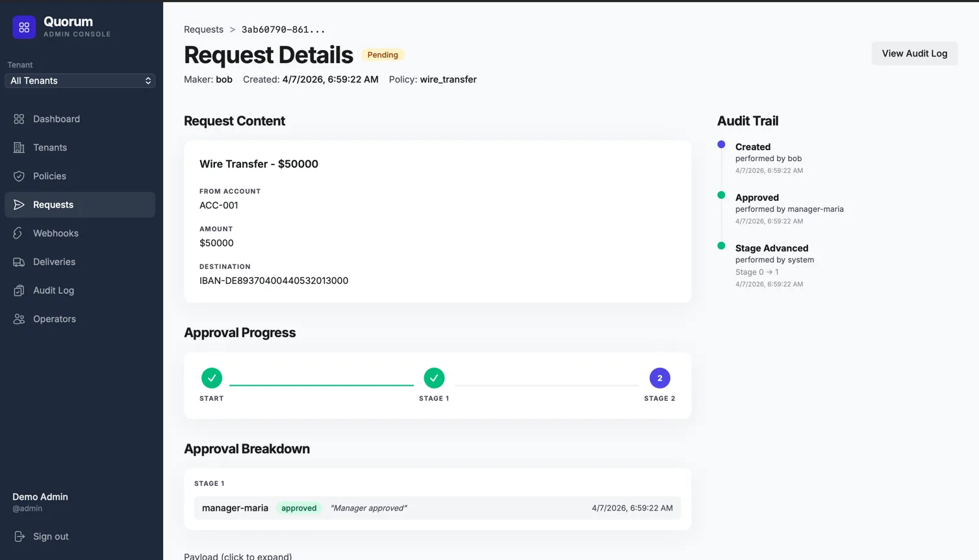Click the Policies shield icon

click(x=19, y=176)
